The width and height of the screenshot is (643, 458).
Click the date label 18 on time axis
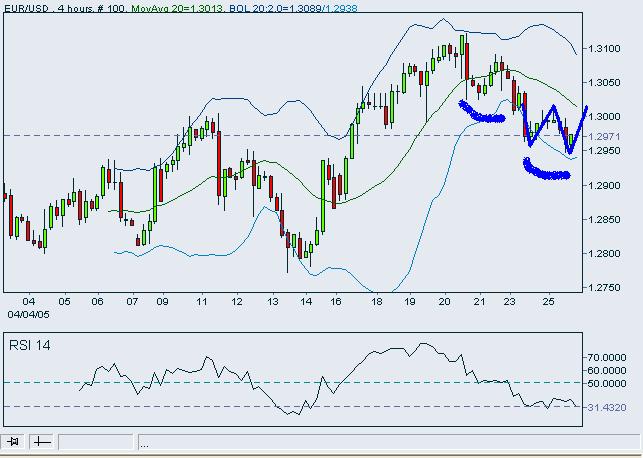(x=377, y=302)
